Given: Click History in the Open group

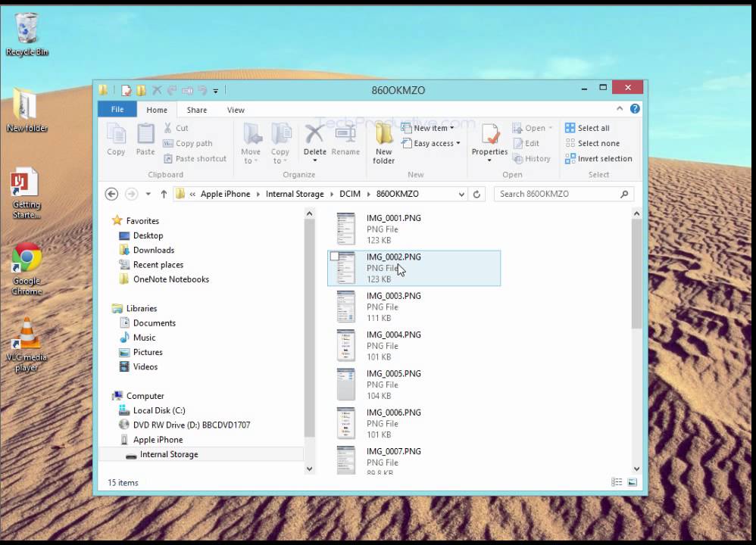Looking at the screenshot, I should point(531,158).
